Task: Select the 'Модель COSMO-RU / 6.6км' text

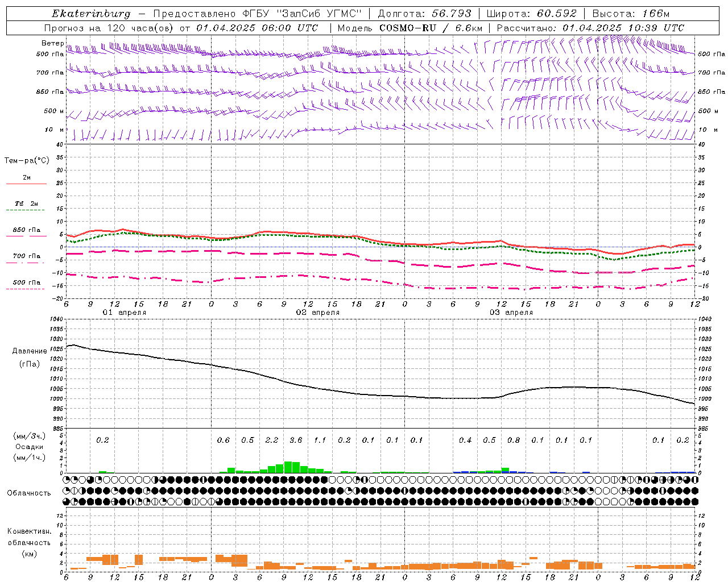Action: point(410,28)
